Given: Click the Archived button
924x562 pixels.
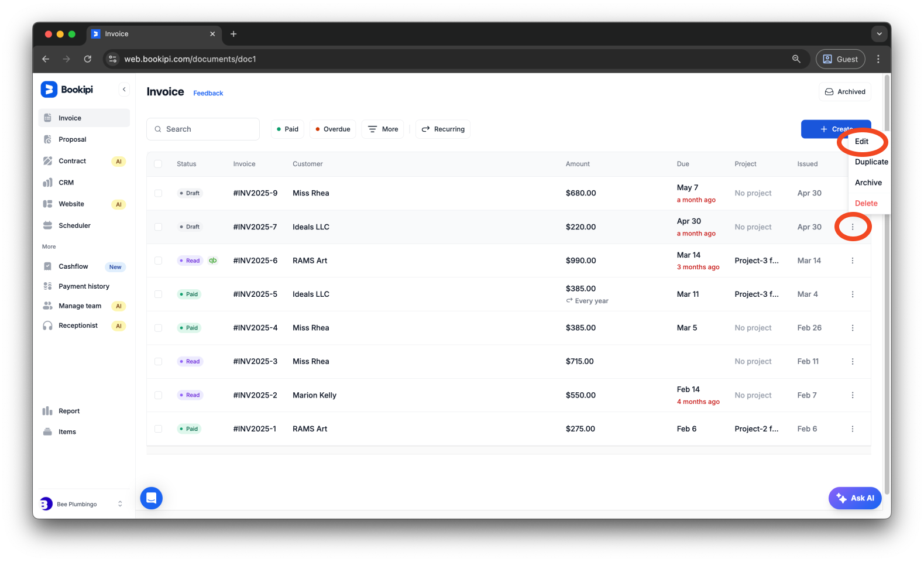Looking at the screenshot, I should [x=845, y=92].
